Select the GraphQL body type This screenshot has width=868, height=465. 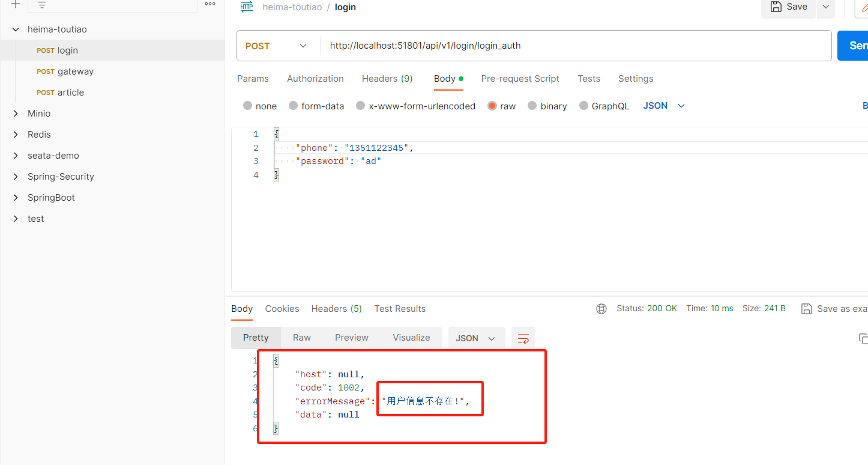pos(604,106)
